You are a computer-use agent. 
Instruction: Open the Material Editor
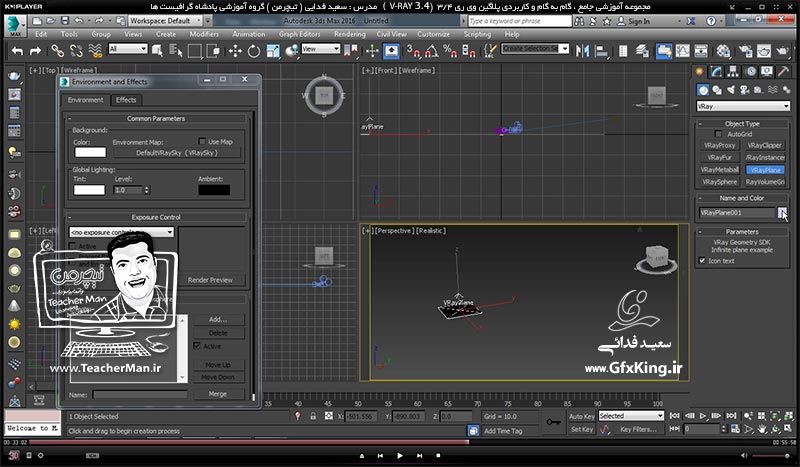(x=723, y=51)
